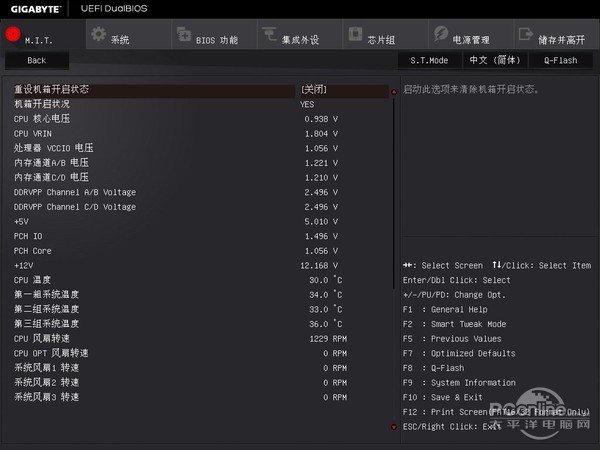Open the M.I.T. tab

point(43,34)
